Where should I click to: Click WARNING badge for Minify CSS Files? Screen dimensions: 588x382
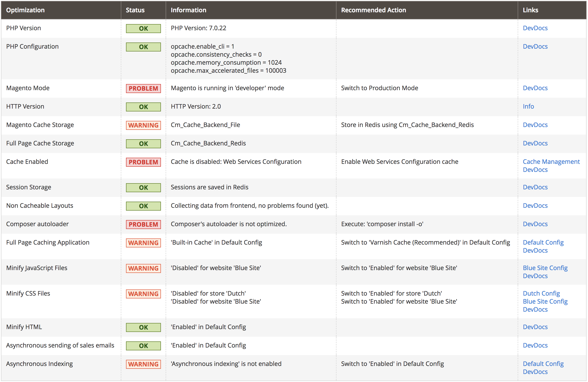pyautogui.click(x=143, y=294)
